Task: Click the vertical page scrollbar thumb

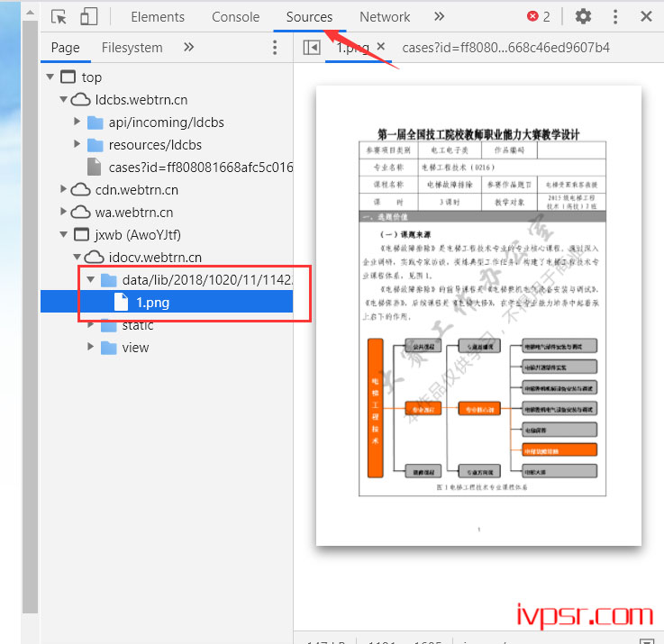Action: (x=30, y=317)
